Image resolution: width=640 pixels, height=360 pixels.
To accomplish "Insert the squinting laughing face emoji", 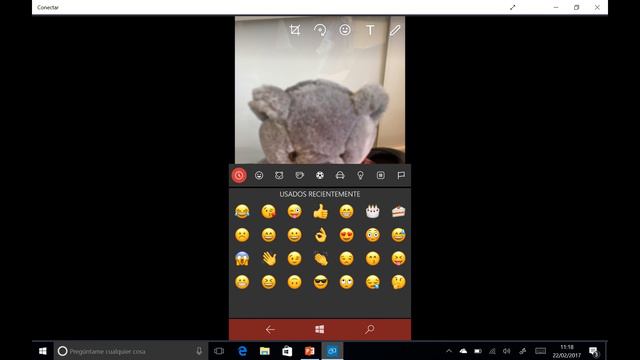I will pos(268,282).
